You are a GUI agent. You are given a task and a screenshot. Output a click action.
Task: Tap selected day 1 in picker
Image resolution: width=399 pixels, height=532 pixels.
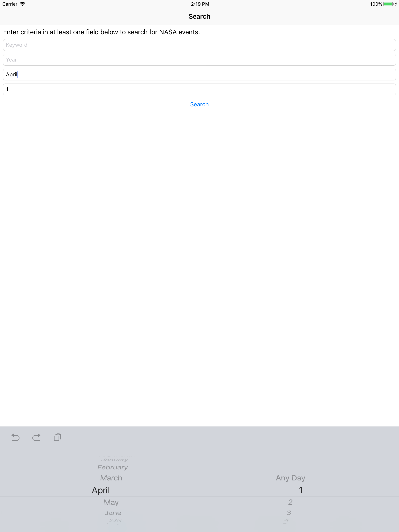(301, 490)
